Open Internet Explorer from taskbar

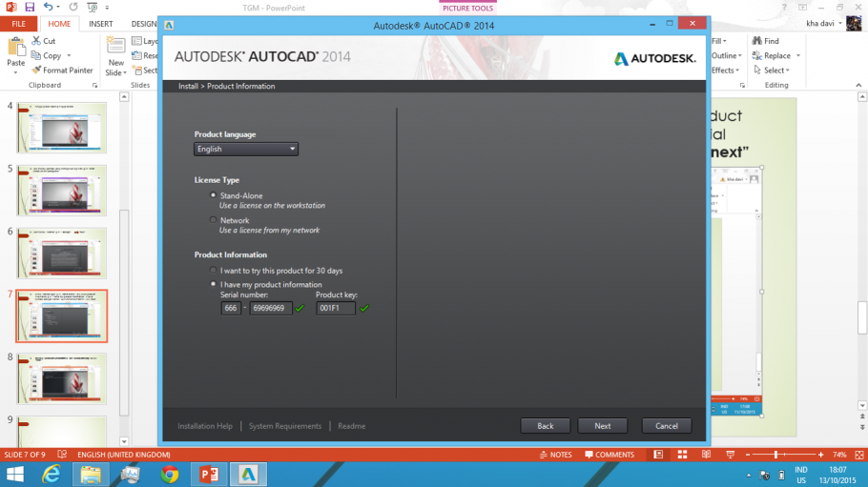tap(52, 475)
